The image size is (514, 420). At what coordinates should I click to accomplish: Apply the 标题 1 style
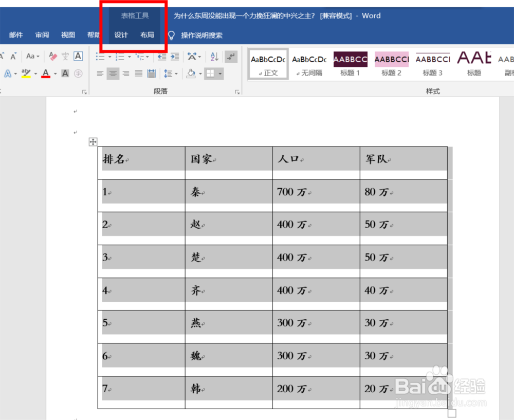[x=350, y=63]
